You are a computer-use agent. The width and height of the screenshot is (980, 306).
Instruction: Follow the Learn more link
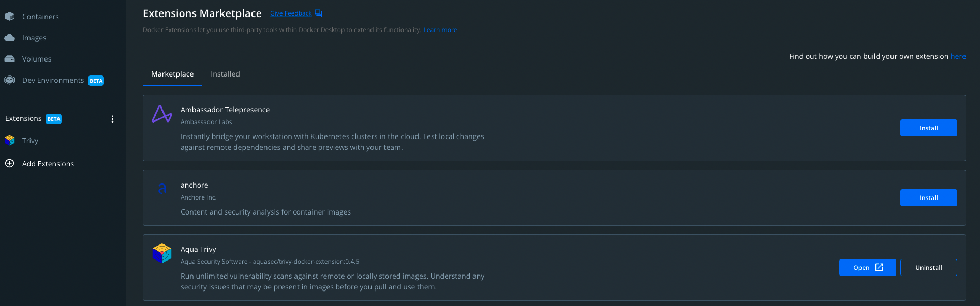pyautogui.click(x=440, y=30)
